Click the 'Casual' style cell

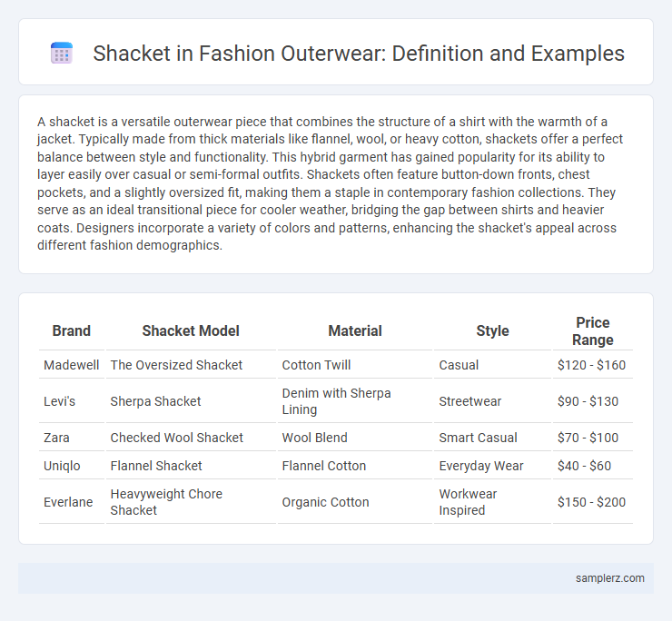click(492, 365)
